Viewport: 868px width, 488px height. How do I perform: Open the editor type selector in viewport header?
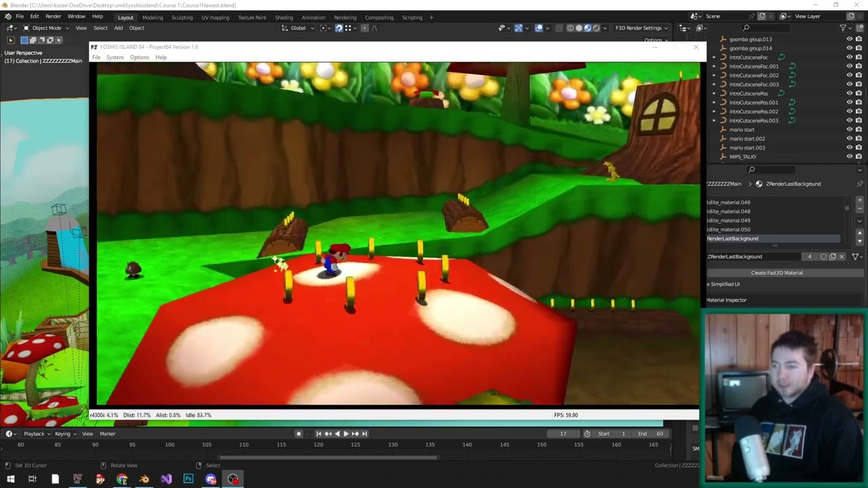[12, 28]
